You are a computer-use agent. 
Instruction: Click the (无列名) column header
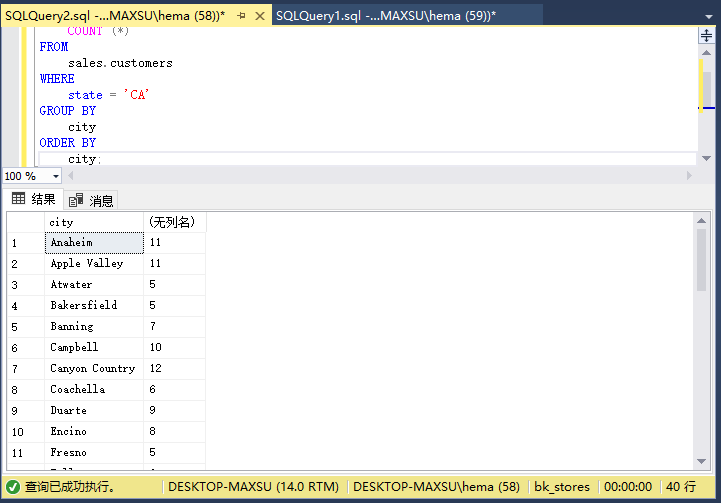175,222
